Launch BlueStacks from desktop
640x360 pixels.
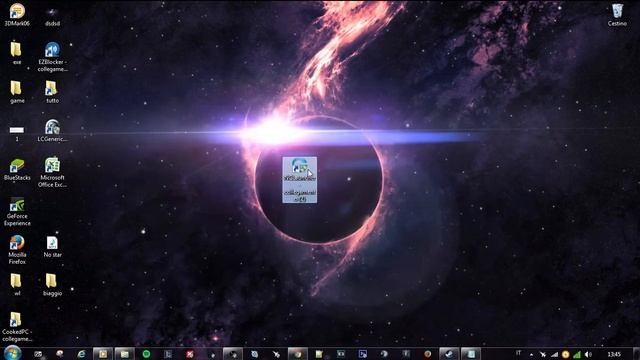point(17,169)
